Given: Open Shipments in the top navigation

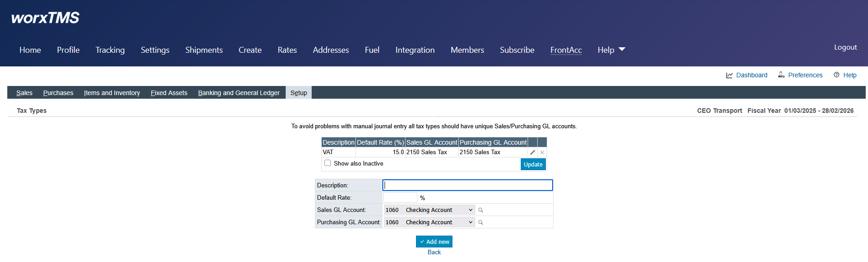Looking at the screenshot, I should click(204, 50).
